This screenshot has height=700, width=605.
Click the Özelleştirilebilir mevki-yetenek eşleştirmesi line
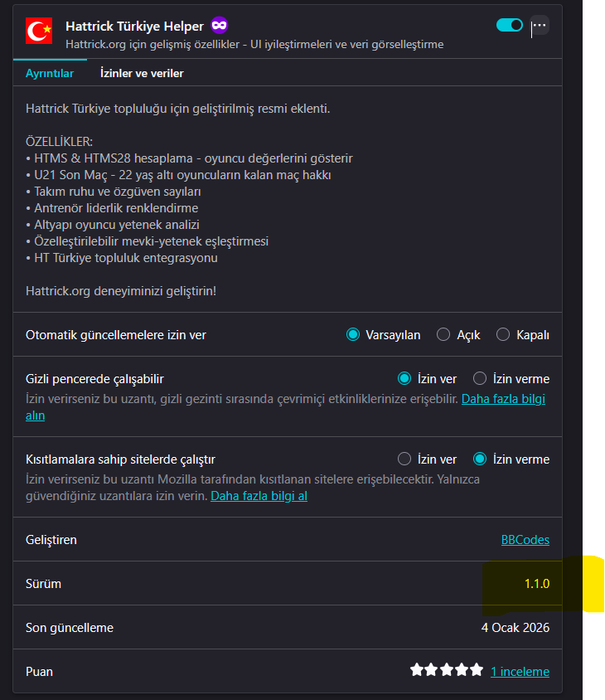(x=148, y=241)
